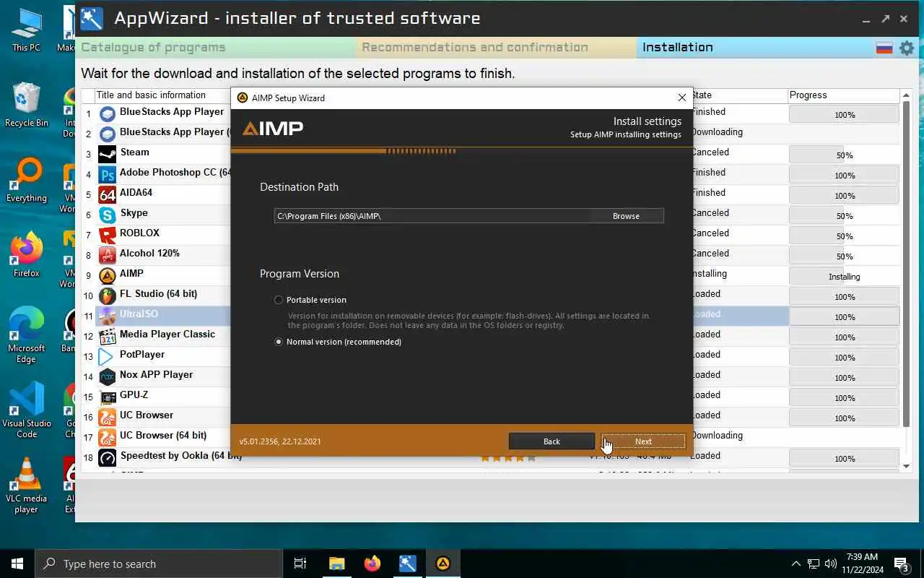Click the Skype icon in the list
Viewport: 924px width, 578px height.
pos(108,215)
